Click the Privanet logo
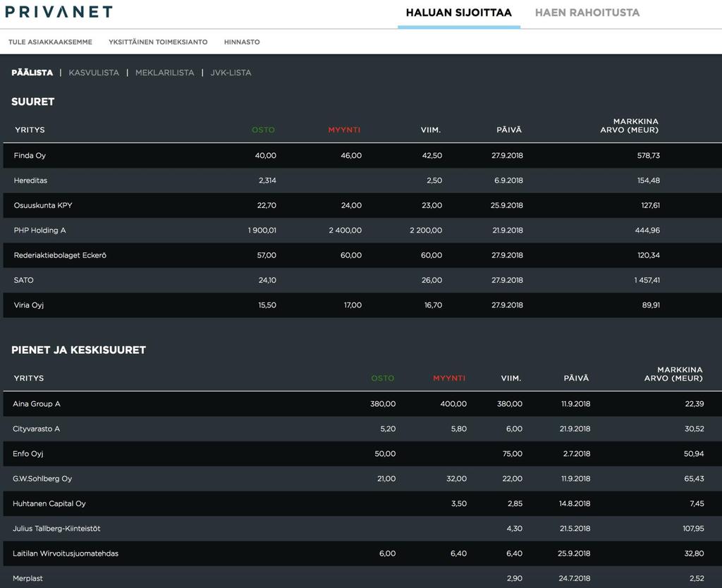 pyautogui.click(x=59, y=11)
